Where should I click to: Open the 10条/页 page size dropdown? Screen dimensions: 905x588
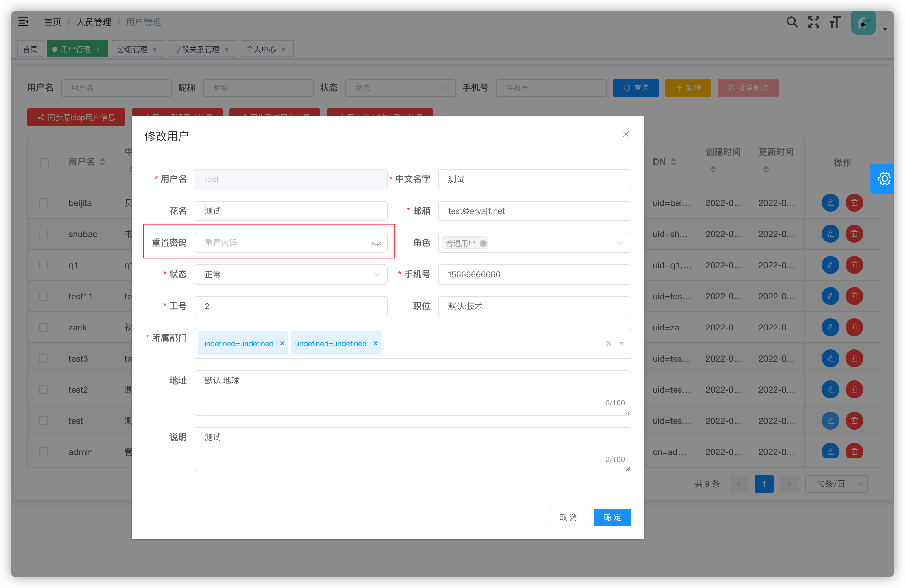[836, 483]
